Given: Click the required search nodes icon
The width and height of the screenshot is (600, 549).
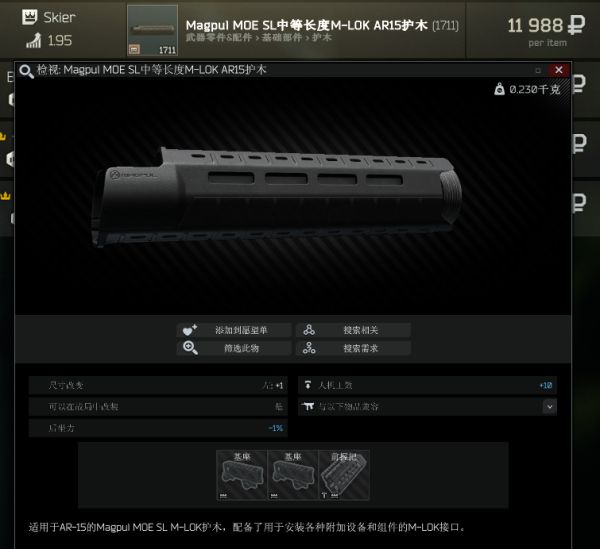Looking at the screenshot, I should [309, 348].
